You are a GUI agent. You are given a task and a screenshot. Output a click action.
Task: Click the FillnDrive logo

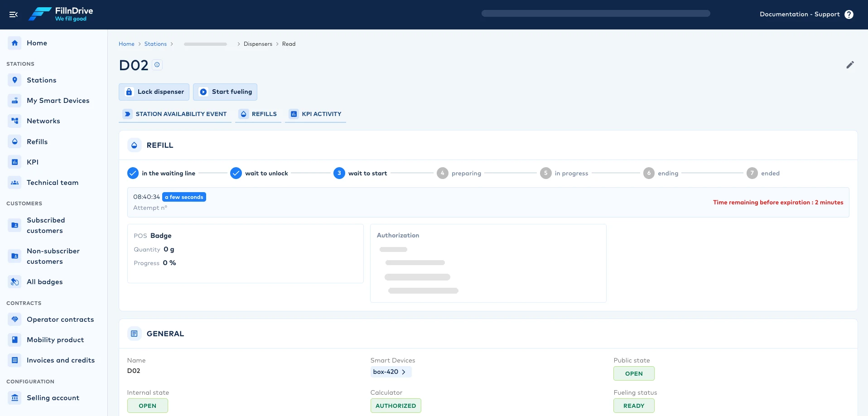pyautogui.click(x=61, y=14)
